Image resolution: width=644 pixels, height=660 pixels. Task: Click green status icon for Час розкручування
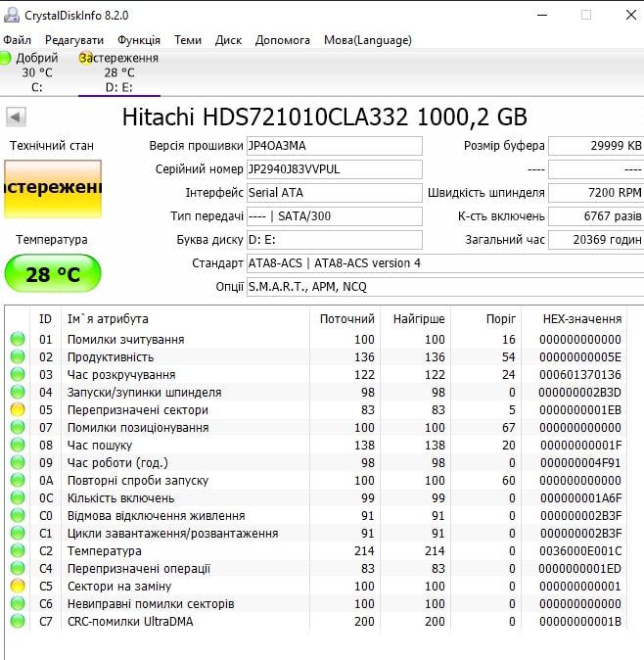(18, 375)
